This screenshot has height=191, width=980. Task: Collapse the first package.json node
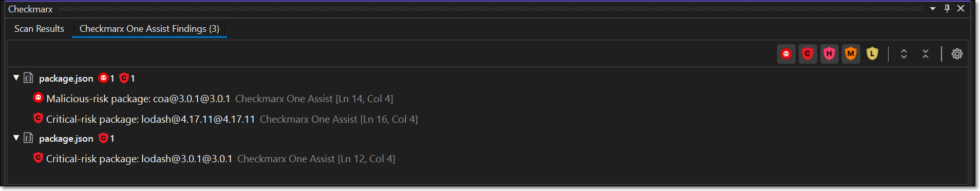[16, 78]
